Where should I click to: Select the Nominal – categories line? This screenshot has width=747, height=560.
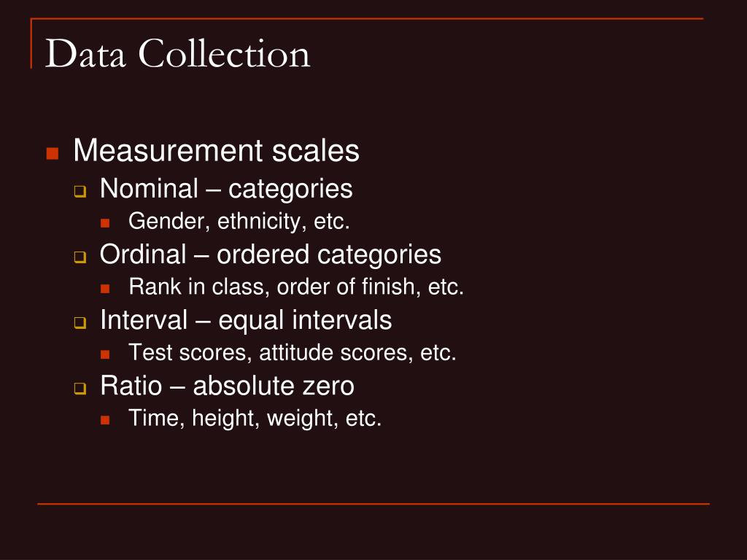226,189
